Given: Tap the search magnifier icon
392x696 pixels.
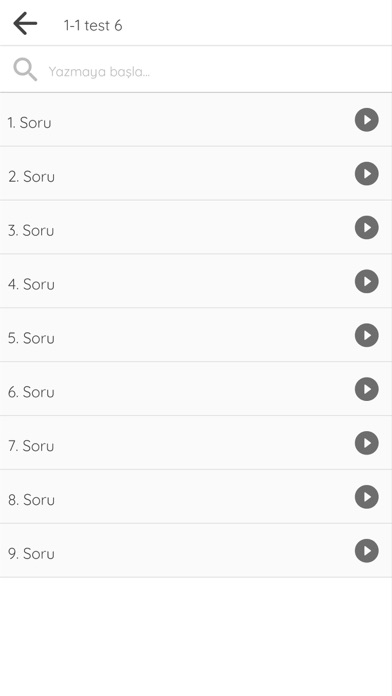Looking at the screenshot, I should pos(25,70).
